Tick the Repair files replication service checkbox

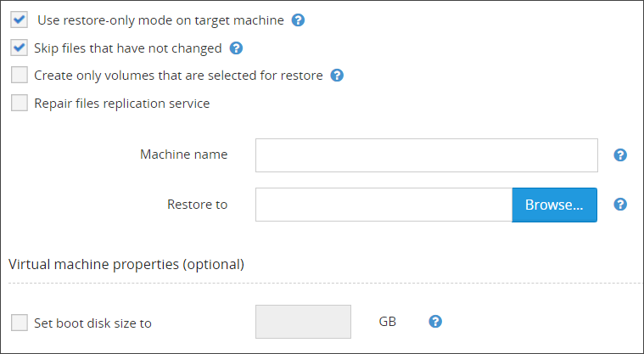coord(20,104)
